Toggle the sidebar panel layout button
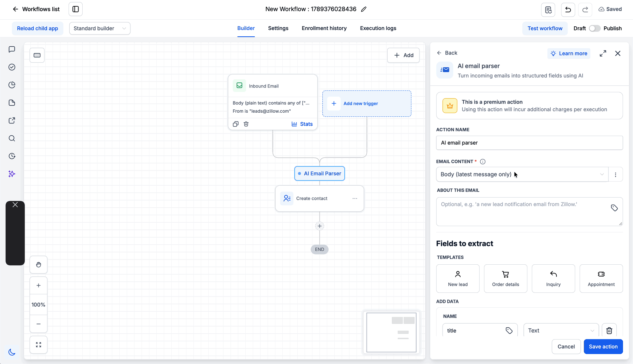 point(76,9)
